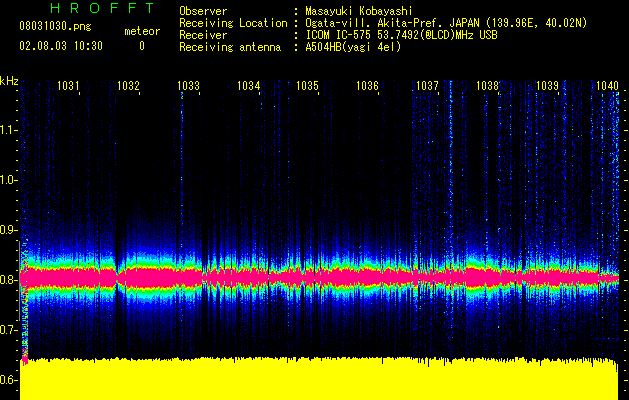Click the Receiving Location coordinates text
The height and width of the screenshot is (400, 629).
click(x=446, y=23)
